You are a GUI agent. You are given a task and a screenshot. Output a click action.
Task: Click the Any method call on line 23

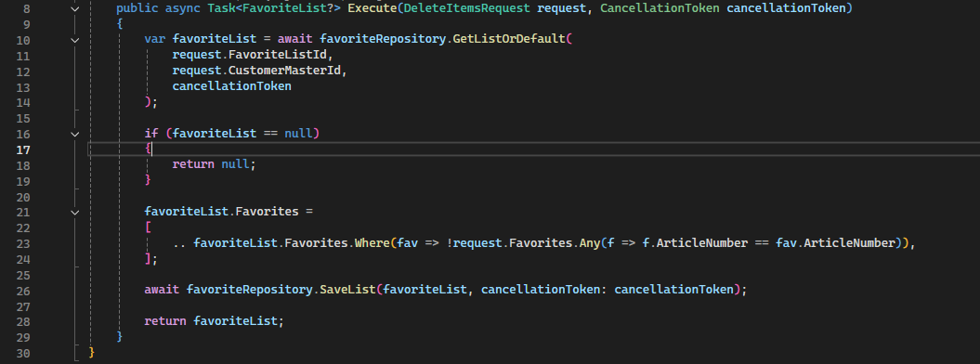[589, 243]
